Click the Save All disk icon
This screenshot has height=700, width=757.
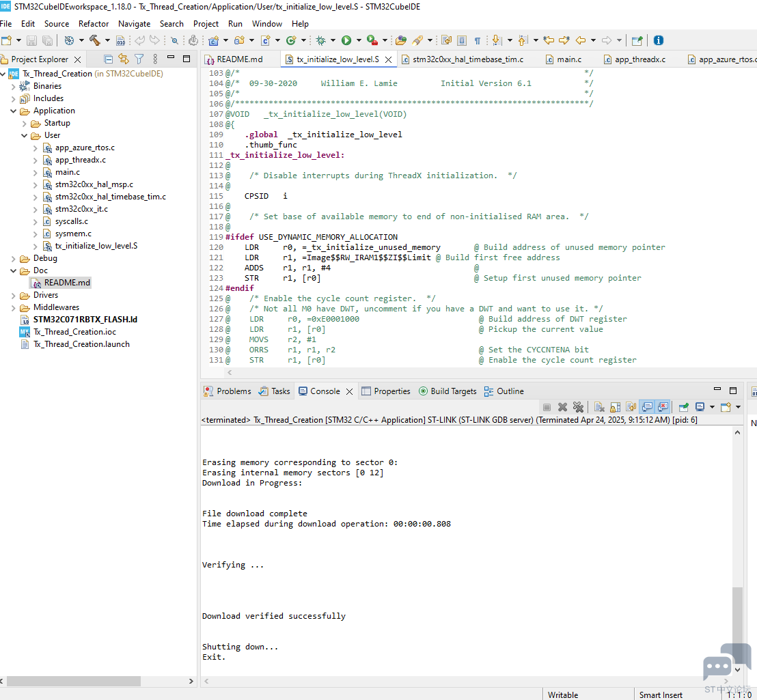(x=47, y=40)
